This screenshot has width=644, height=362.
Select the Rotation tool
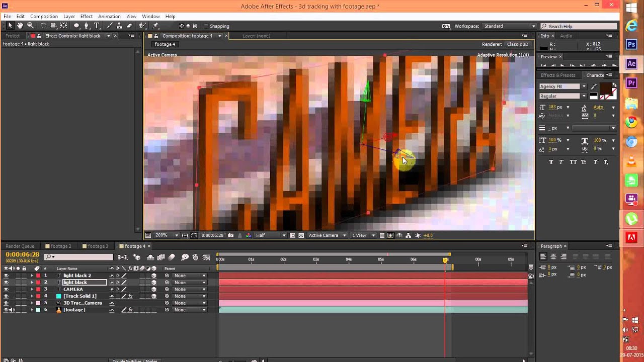43,26
